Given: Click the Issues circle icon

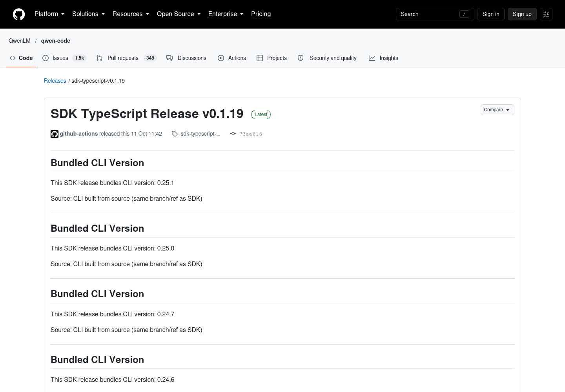Looking at the screenshot, I should coord(46,58).
